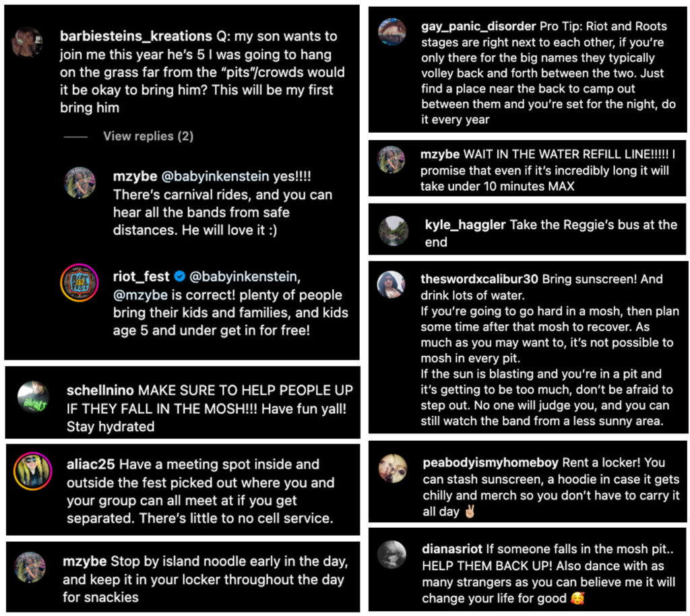Image resolution: width=690 pixels, height=616 pixels.
Task: Click the riot_fest verified badge
Action: [179, 276]
